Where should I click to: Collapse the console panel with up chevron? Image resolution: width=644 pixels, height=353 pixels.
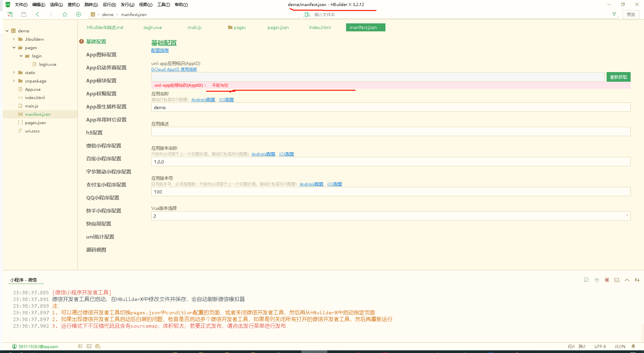point(627,280)
